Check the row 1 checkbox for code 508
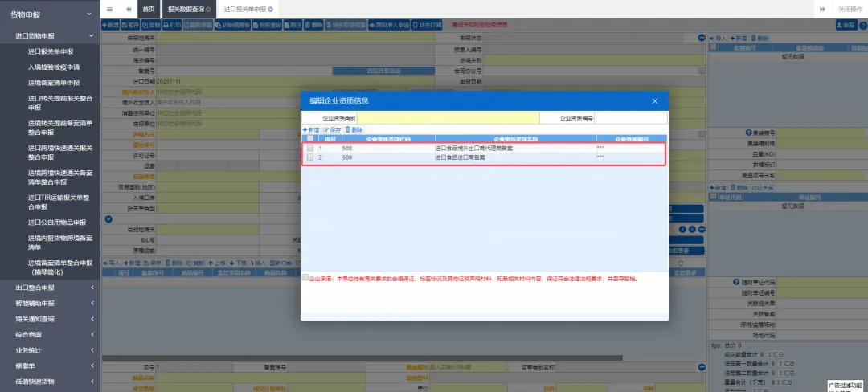This screenshot has height=392, width=868. click(x=310, y=149)
